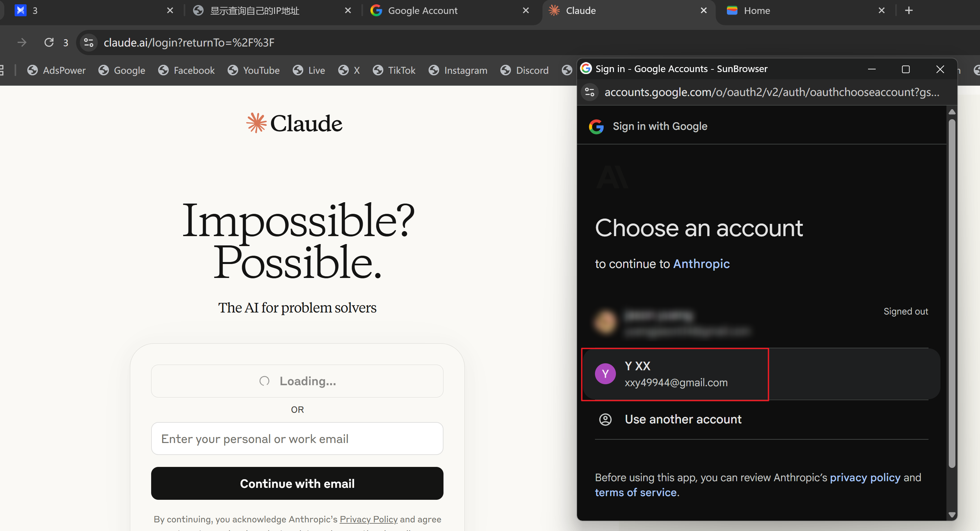Reload the page with the refresh icon
The height and width of the screenshot is (531, 980).
click(x=49, y=42)
